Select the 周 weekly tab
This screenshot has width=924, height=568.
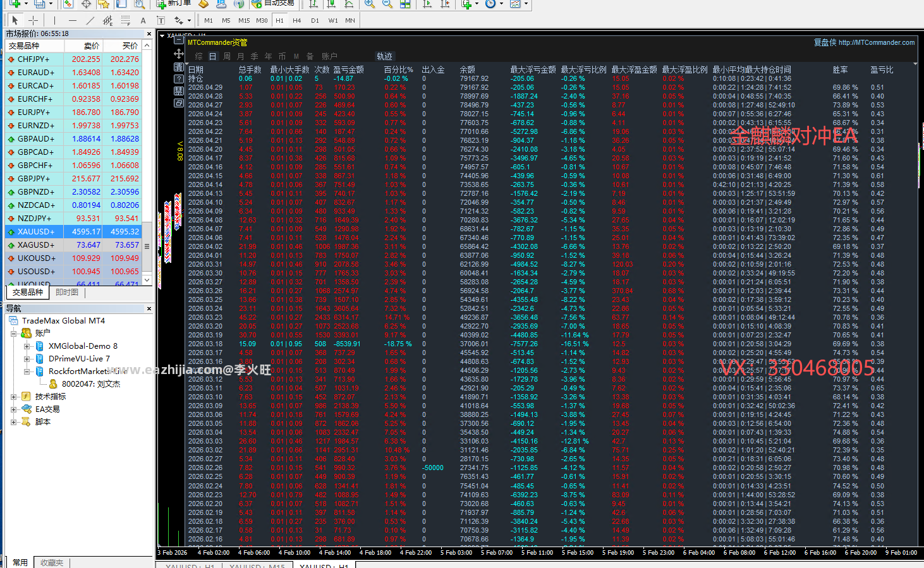(x=227, y=56)
